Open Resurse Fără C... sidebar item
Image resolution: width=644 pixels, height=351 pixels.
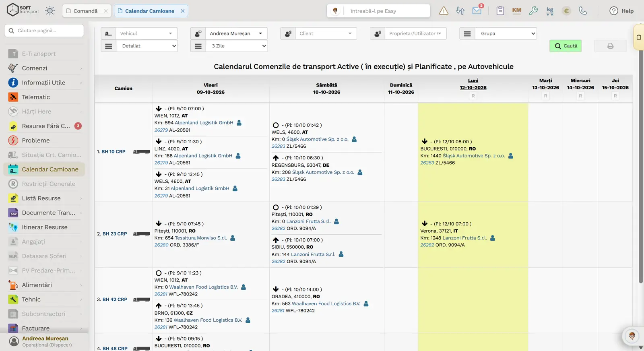click(x=45, y=126)
